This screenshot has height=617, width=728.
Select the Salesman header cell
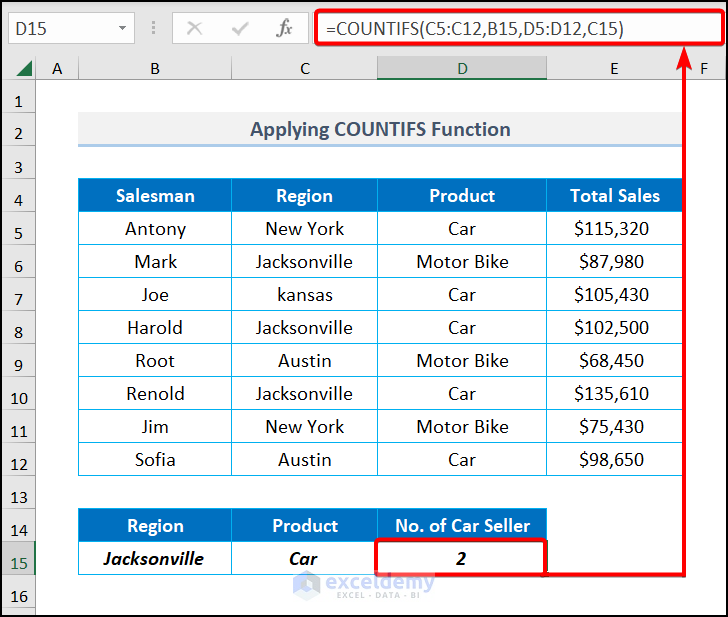(155, 196)
